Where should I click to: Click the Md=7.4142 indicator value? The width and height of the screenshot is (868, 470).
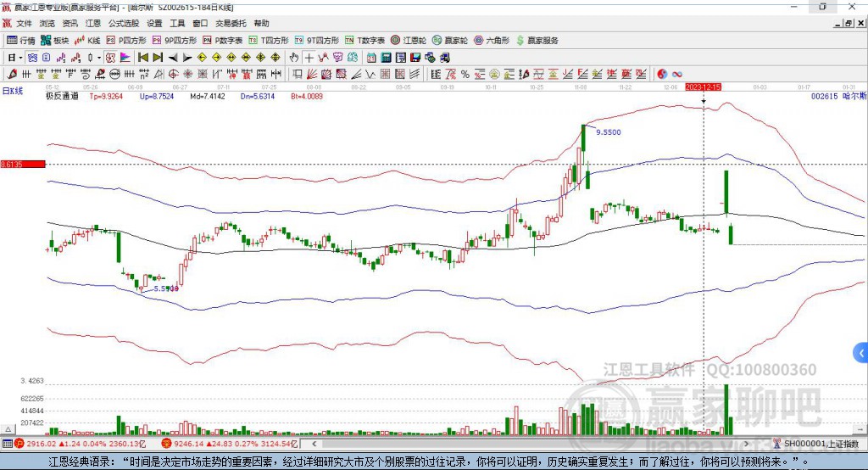(x=208, y=97)
